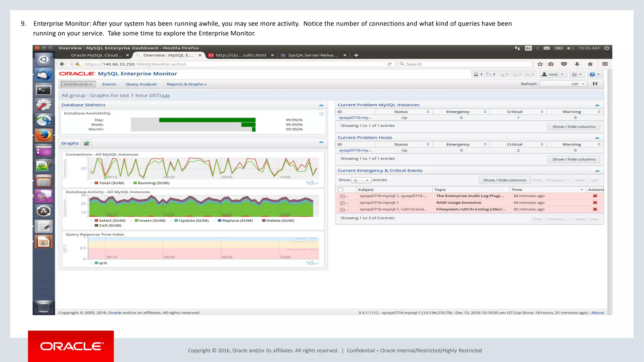
Task: Open the Reports & Graphs dropdown
Action: [187, 84]
